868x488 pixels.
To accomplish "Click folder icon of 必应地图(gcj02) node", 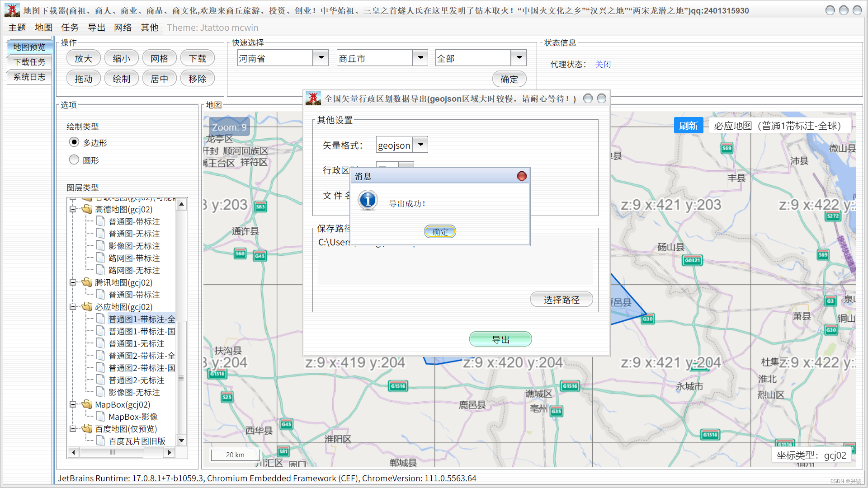I will pos(87,307).
